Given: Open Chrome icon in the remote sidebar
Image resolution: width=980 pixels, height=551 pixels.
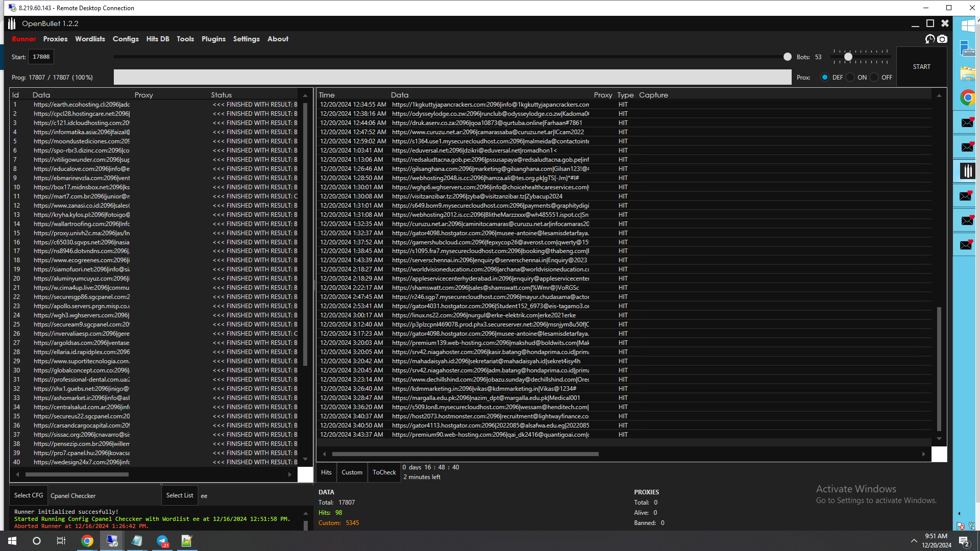Looking at the screenshot, I should 967,97.
